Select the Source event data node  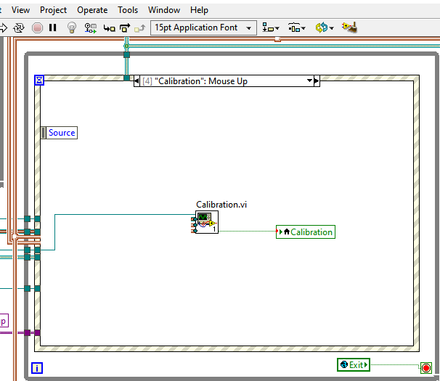59,133
